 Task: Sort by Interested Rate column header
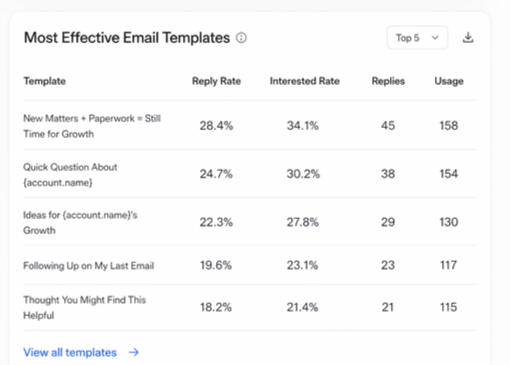(x=305, y=81)
